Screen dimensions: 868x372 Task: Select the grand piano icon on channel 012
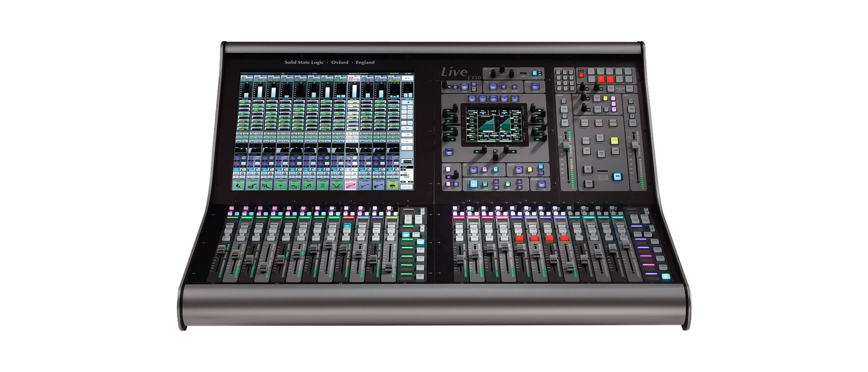[x=393, y=184]
